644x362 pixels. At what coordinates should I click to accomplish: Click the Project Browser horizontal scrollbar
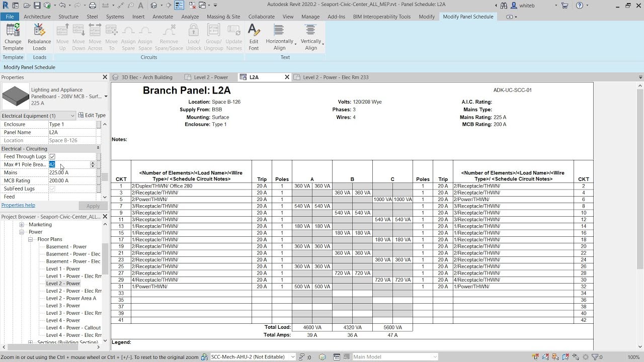[43, 347]
